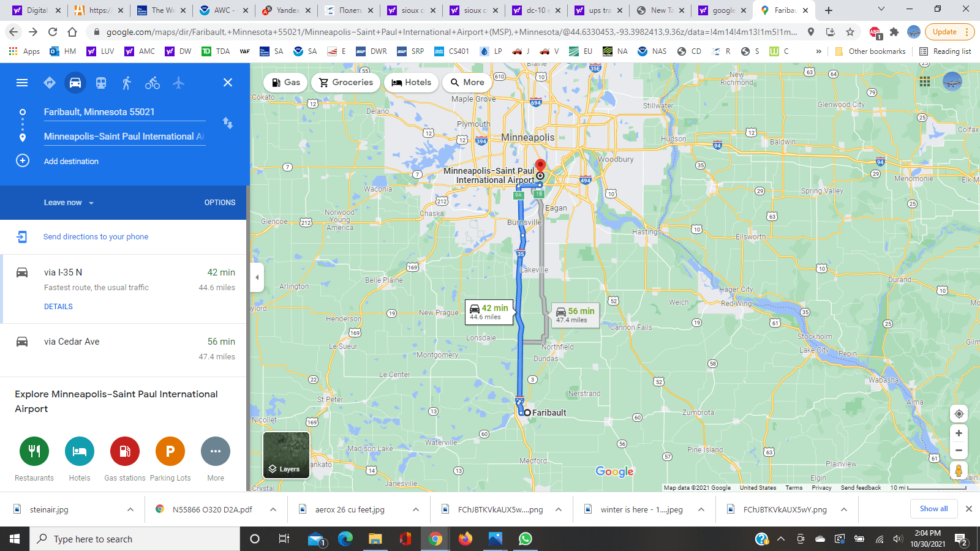Viewport: 980px width, 551px height.
Task: Select the cycling directions mode icon
Action: [x=151, y=83]
